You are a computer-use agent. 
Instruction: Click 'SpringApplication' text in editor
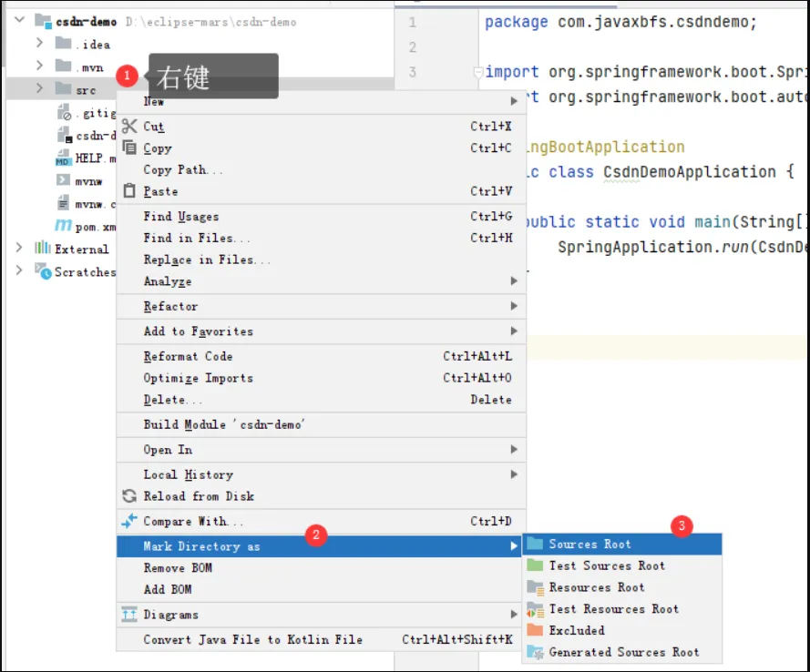(x=635, y=248)
